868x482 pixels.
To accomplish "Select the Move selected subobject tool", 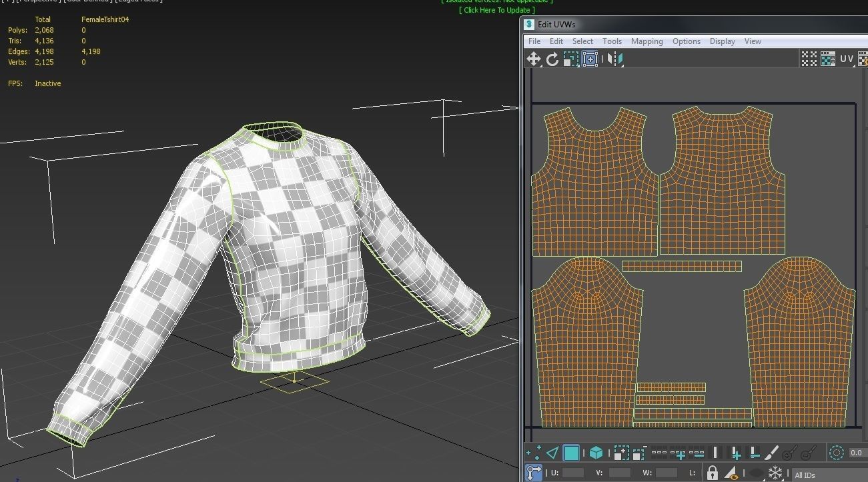I will (534, 59).
